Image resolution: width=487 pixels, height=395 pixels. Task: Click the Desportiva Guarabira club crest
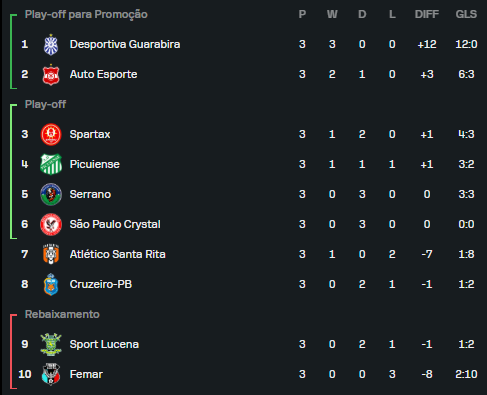click(x=51, y=44)
